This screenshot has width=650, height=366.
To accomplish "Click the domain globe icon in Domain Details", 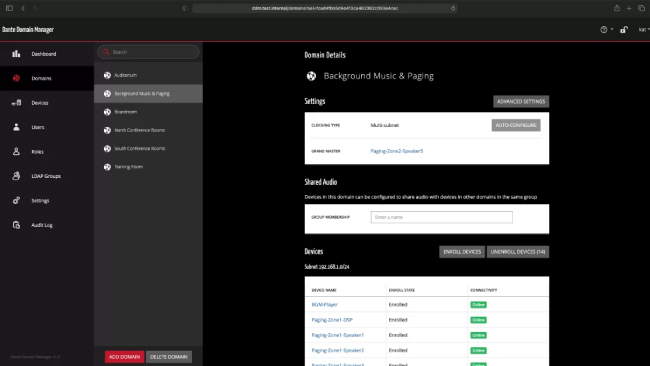I will pyautogui.click(x=311, y=76).
